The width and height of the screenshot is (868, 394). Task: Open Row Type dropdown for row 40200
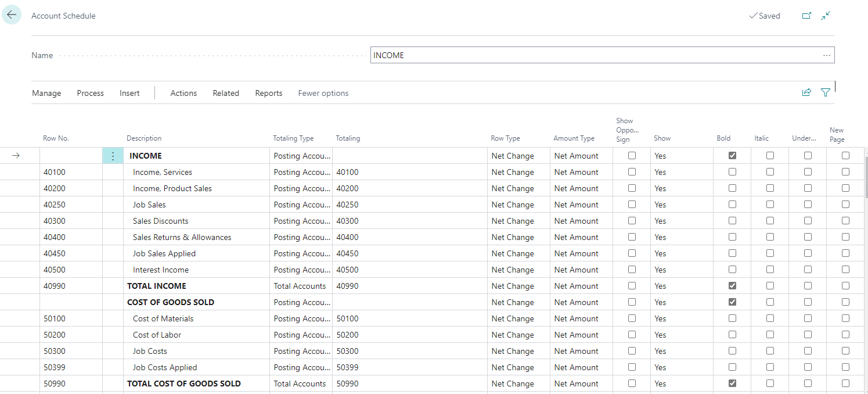point(518,188)
